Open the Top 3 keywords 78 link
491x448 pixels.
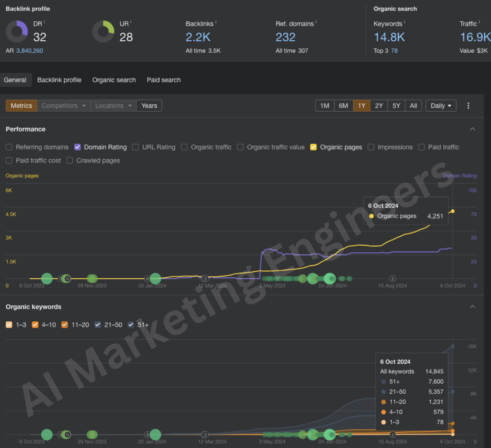pyautogui.click(x=394, y=51)
